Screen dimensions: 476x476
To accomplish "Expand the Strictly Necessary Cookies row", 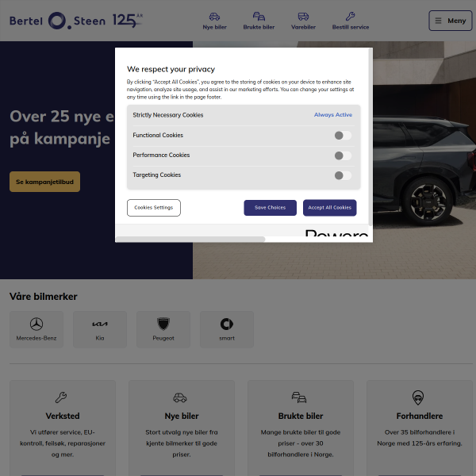I will (x=168, y=115).
